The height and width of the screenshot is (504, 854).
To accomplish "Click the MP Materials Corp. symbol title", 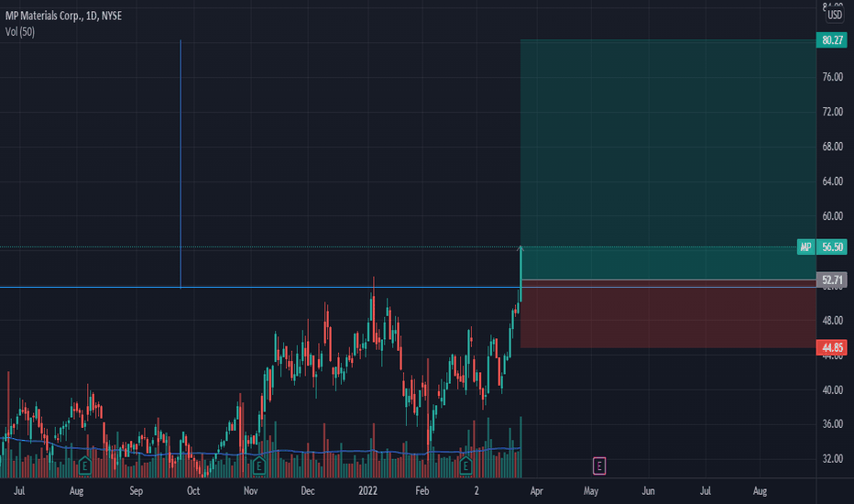I will [x=63, y=16].
